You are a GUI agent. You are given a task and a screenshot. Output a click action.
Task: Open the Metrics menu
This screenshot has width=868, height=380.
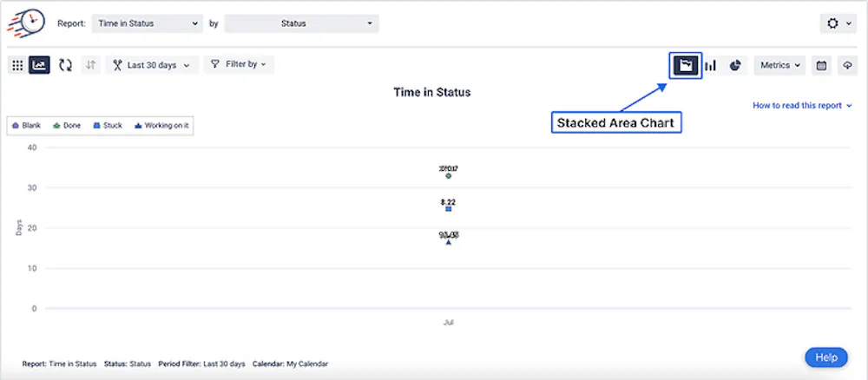[x=779, y=65]
